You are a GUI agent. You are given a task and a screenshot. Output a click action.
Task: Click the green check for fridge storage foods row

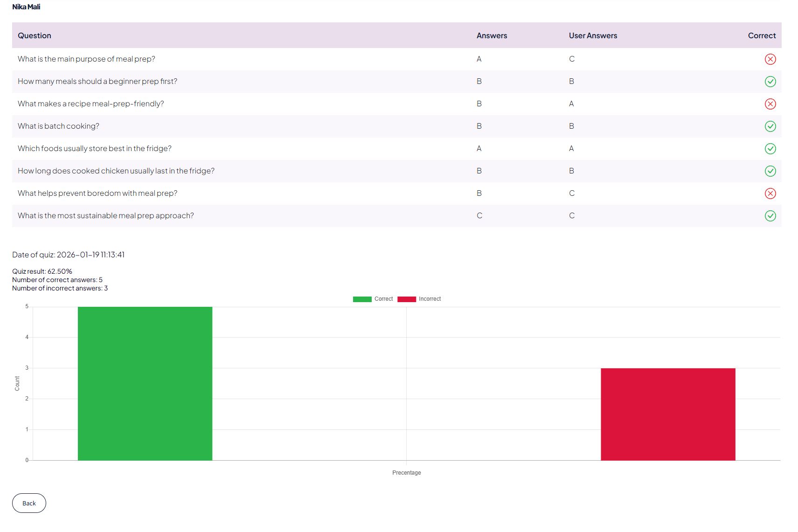coord(770,149)
